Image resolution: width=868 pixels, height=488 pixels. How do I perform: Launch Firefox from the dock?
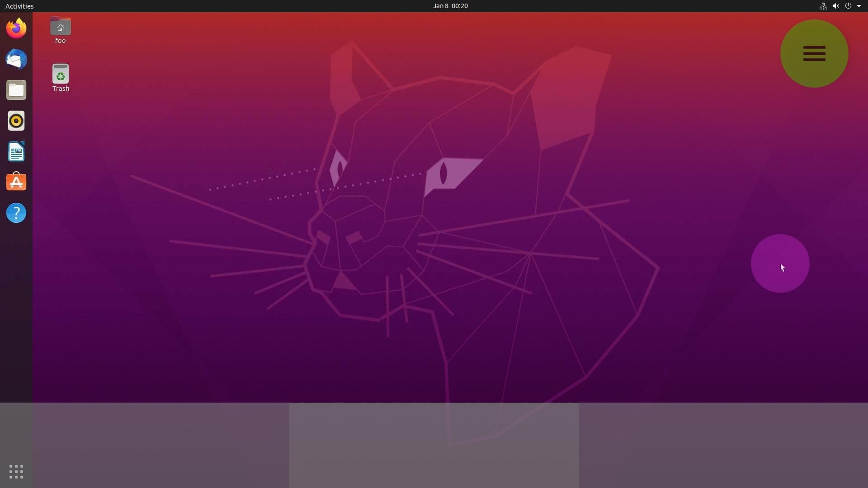16,28
